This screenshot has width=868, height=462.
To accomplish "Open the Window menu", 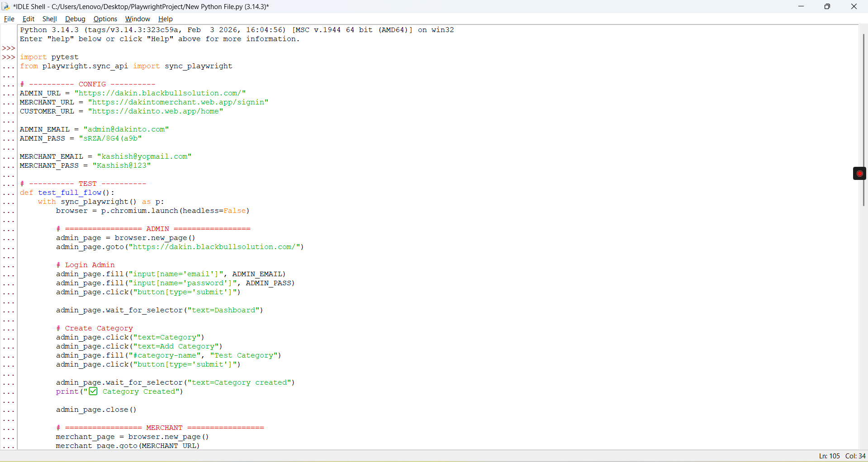I will 138,19.
